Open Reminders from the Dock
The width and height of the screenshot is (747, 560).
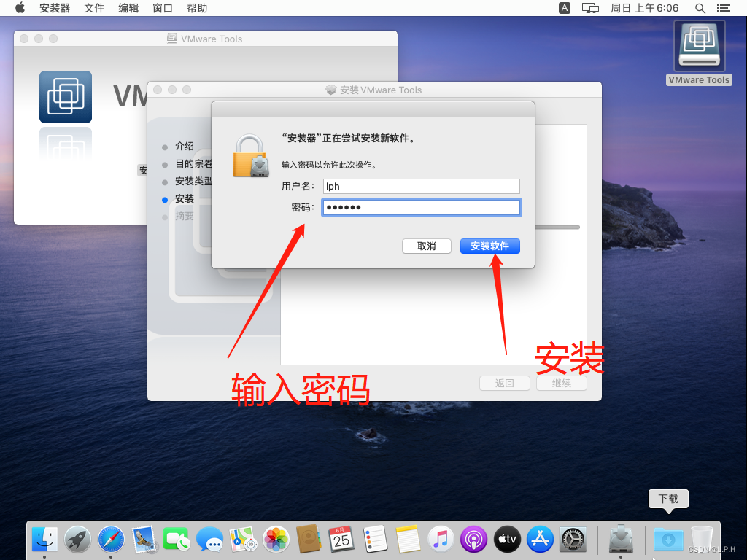(x=375, y=539)
